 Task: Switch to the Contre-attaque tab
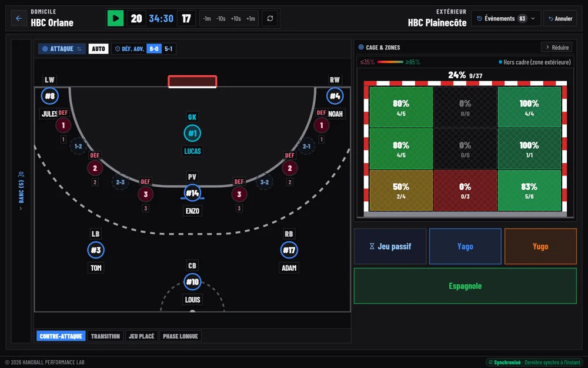[61, 336]
